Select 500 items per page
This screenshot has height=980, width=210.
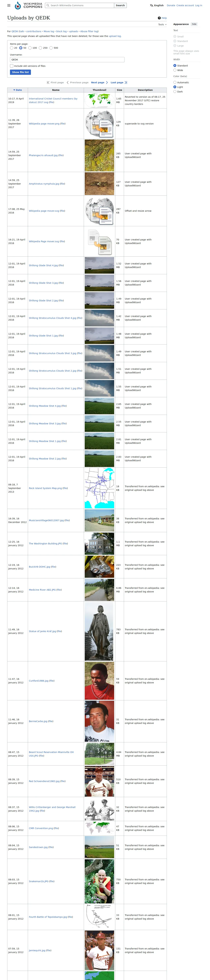point(51,48)
